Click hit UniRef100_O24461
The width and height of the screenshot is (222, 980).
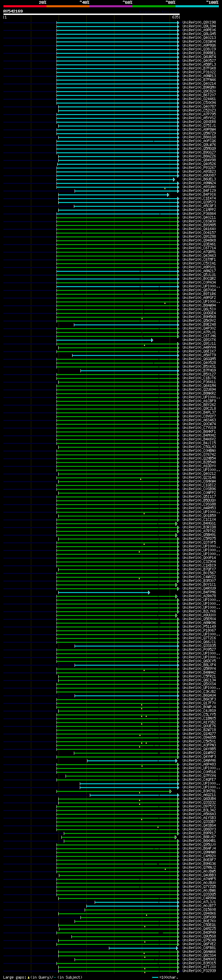pyautogui.click(x=199, y=99)
